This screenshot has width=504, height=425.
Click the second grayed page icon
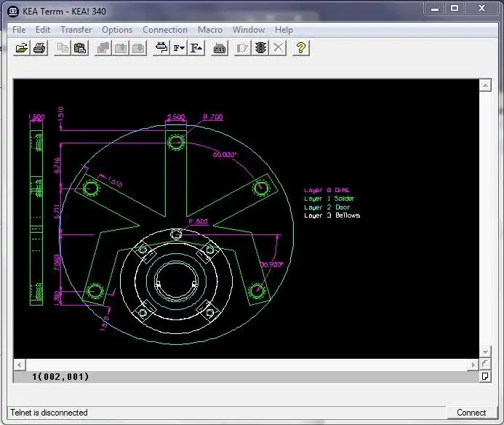(x=121, y=48)
